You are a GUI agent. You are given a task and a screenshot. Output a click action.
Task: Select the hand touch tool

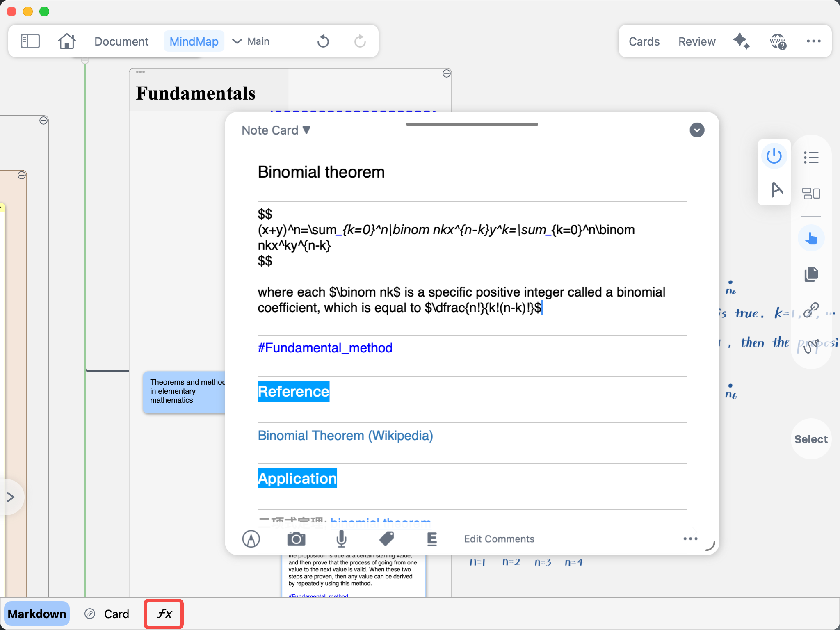(x=811, y=238)
